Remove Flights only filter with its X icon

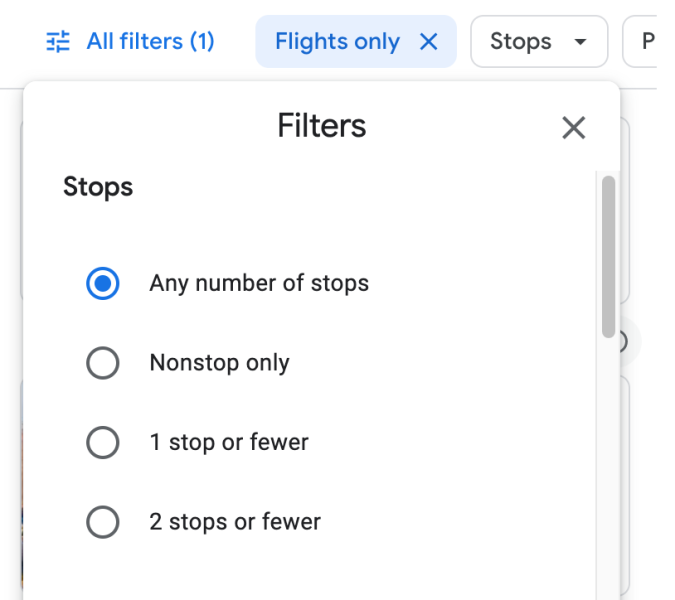pos(429,42)
